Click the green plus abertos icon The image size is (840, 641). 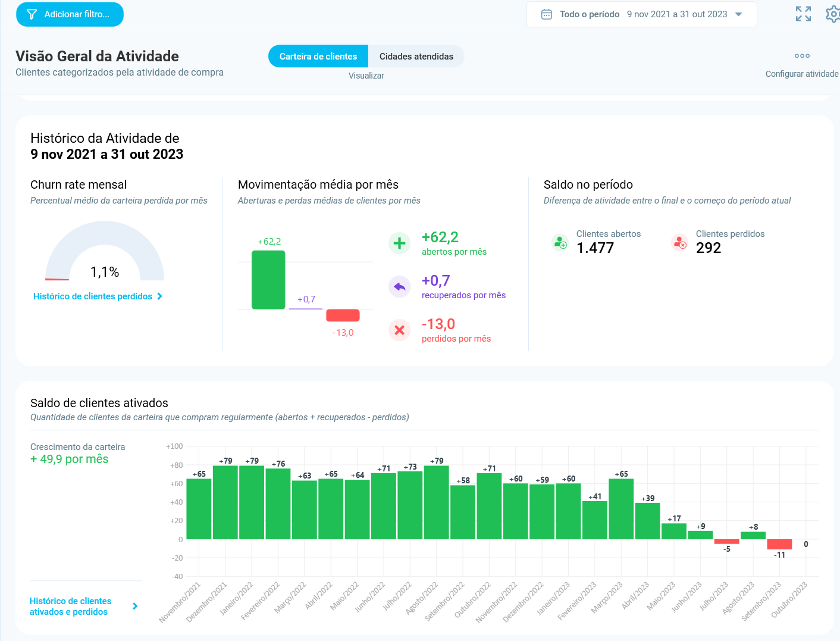tap(400, 243)
